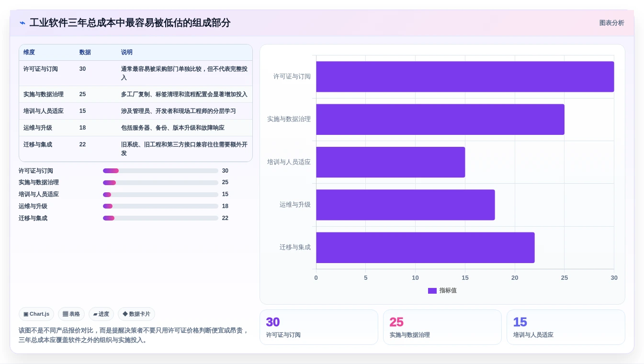Screen dimensions: 644x364
Task: Click the 运维与升级 progress bar
Action: [160, 206]
